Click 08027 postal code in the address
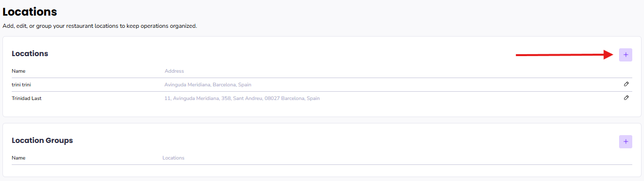Image resolution: width=644 pixels, height=181 pixels. pos(272,98)
